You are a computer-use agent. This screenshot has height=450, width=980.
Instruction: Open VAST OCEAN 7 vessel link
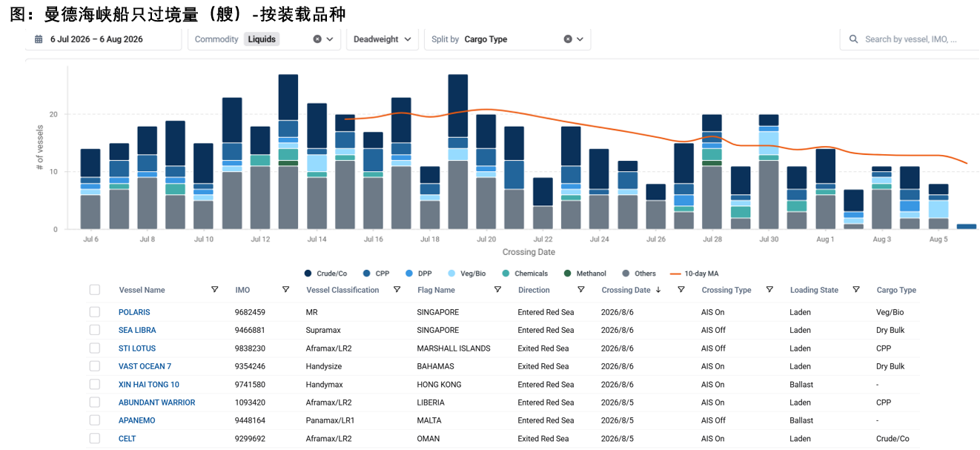[x=145, y=366]
